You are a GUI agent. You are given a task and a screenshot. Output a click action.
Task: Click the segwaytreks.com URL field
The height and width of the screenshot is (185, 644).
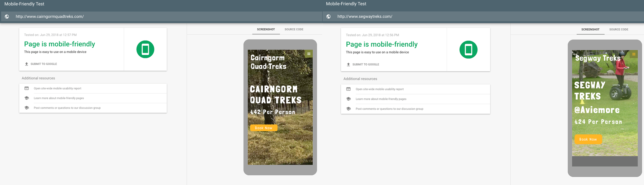[483, 16]
